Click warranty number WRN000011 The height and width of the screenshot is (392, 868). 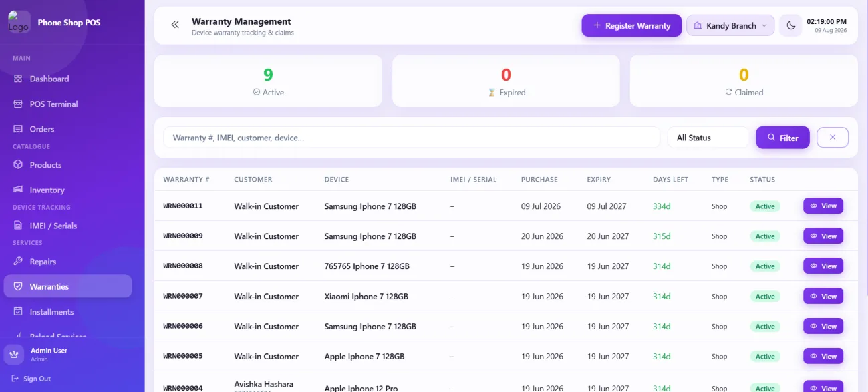click(x=183, y=206)
